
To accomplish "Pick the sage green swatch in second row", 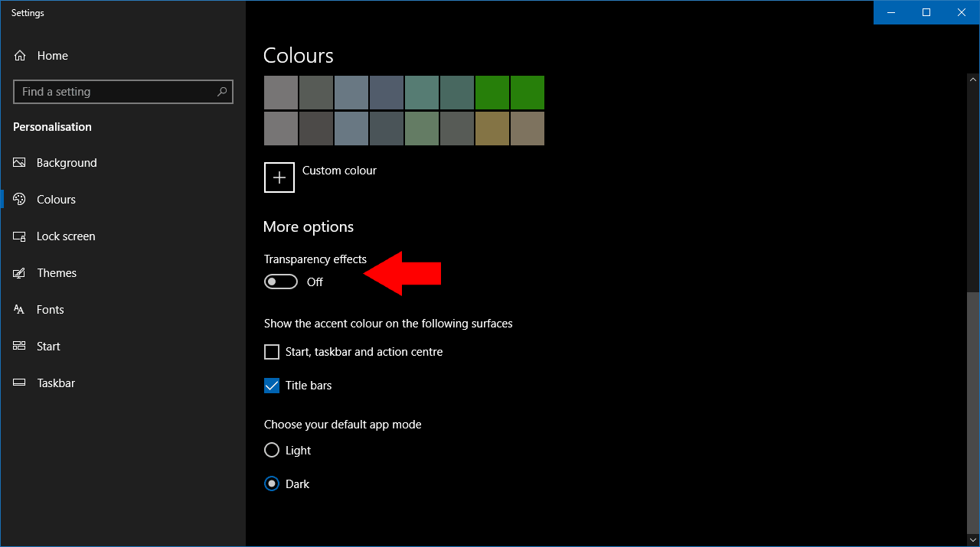I will [422, 129].
